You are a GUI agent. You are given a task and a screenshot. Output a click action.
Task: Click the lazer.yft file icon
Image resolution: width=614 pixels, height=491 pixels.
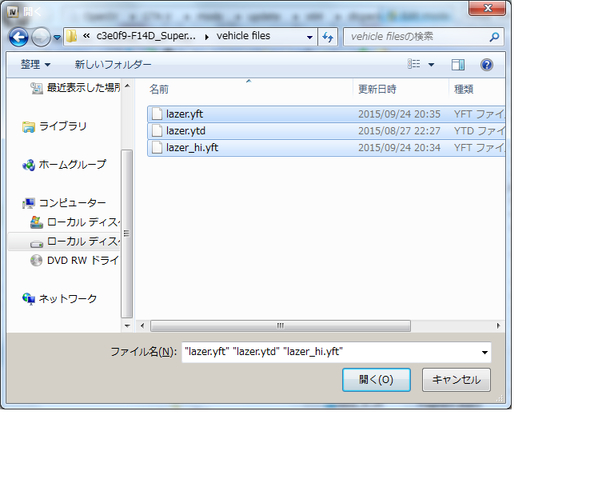pos(157,114)
